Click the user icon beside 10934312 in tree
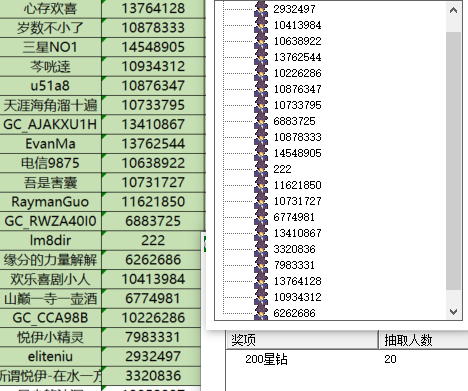 click(x=261, y=297)
